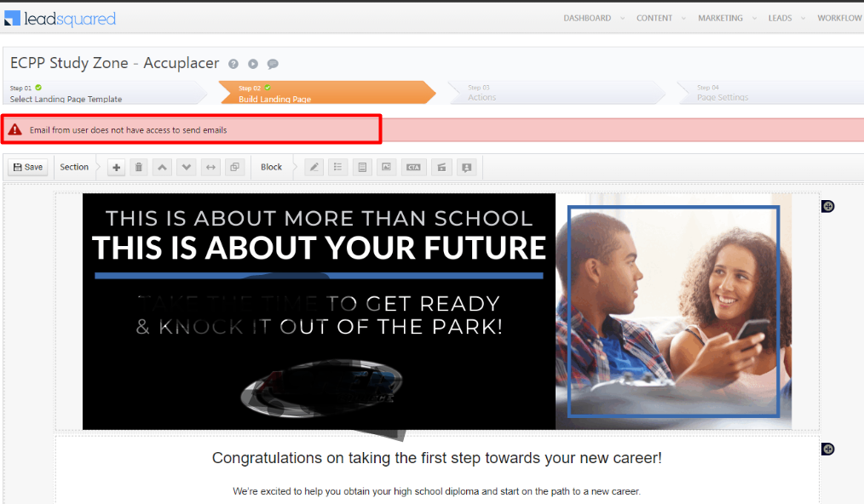864x504 pixels.
Task: Move section down with the down arrow
Action: tap(187, 168)
